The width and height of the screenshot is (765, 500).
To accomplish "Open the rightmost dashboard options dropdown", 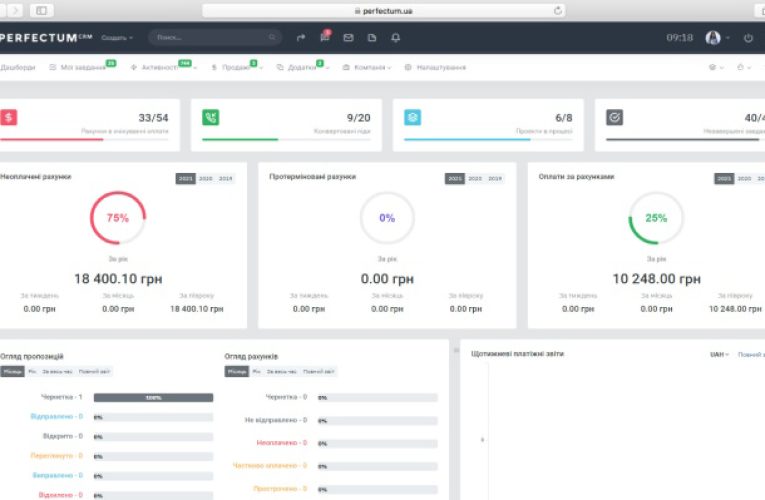I will click(744, 67).
